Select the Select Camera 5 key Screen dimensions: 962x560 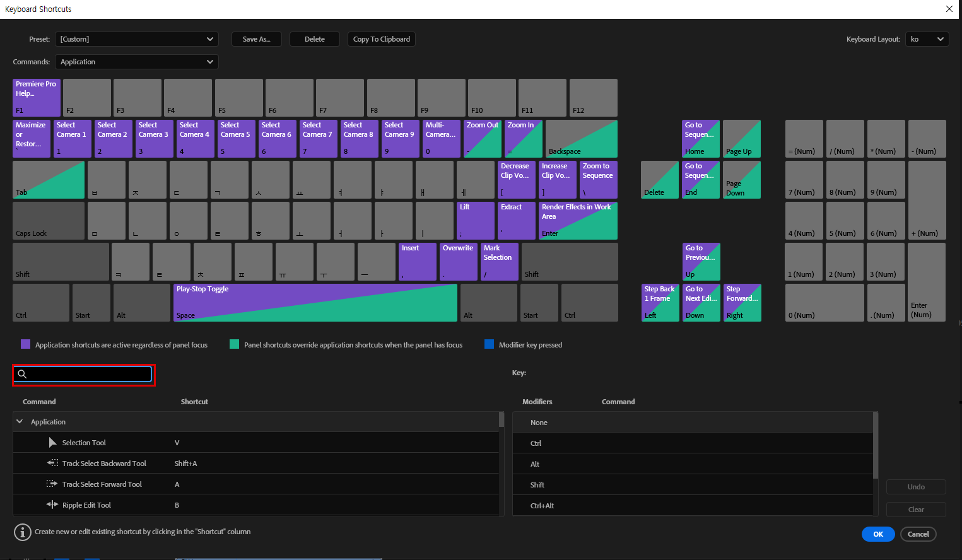tap(237, 139)
